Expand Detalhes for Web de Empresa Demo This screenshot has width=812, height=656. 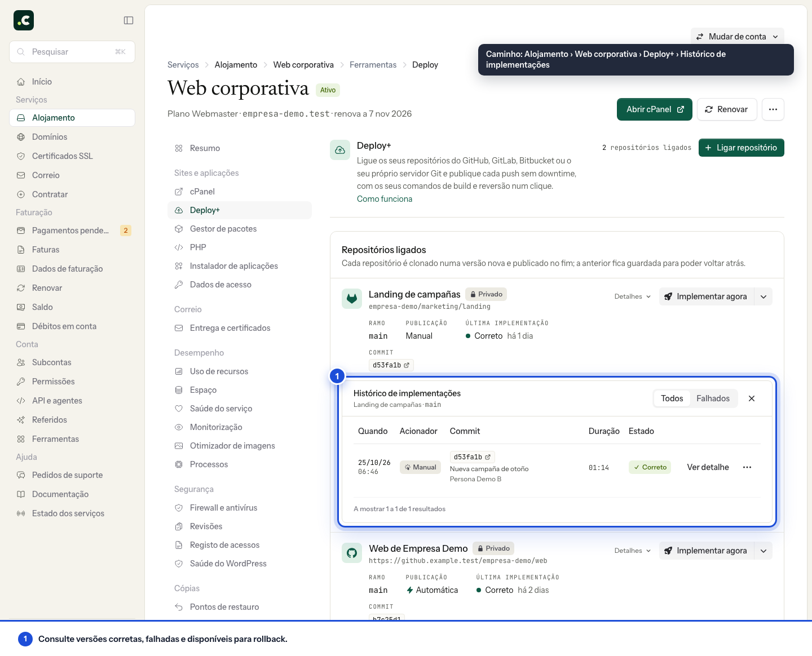(x=633, y=551)
